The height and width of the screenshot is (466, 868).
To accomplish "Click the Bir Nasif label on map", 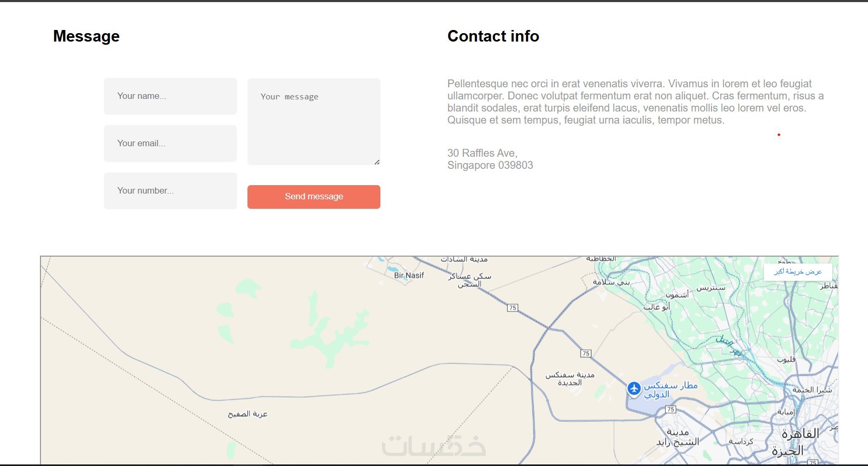I will coord(409,275).
